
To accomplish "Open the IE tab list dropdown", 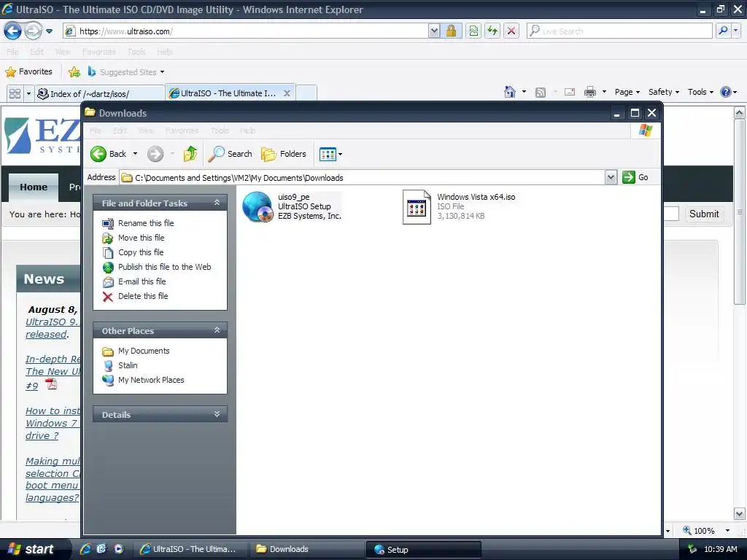I will click(28, 94).
